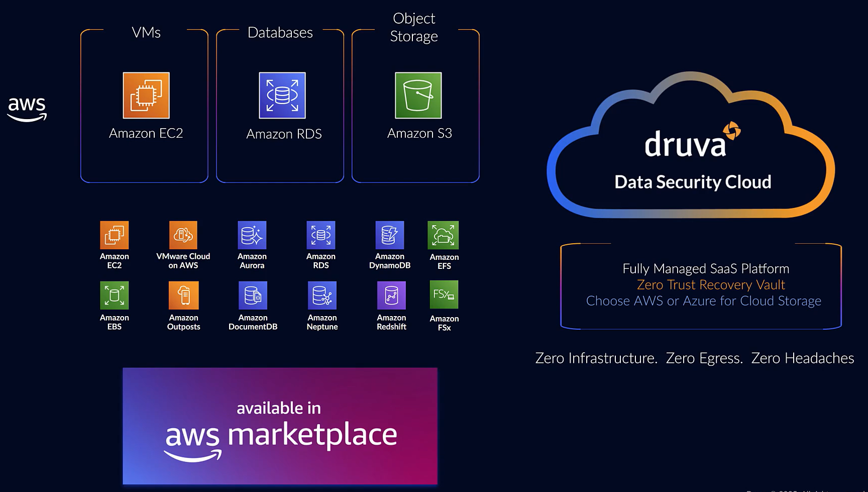Select the Object Storage panel header

413,27
